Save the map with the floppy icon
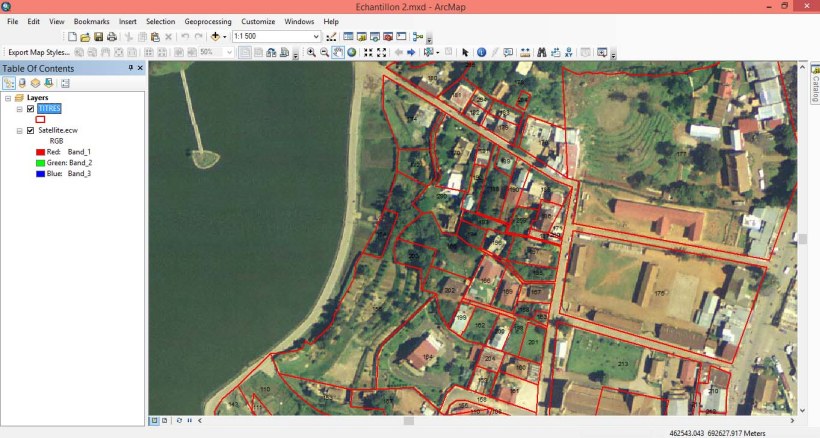 pyautogui.click(x=98, y=37)
